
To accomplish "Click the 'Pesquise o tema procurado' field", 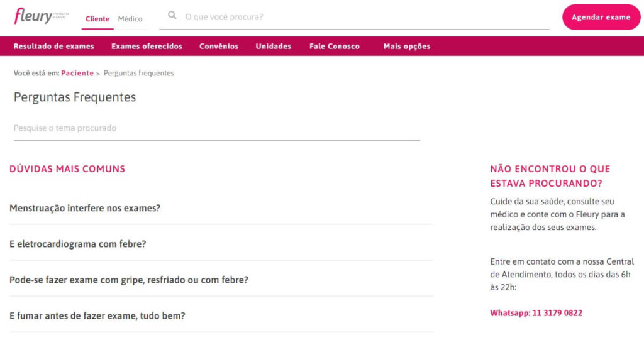I will 216,128.
